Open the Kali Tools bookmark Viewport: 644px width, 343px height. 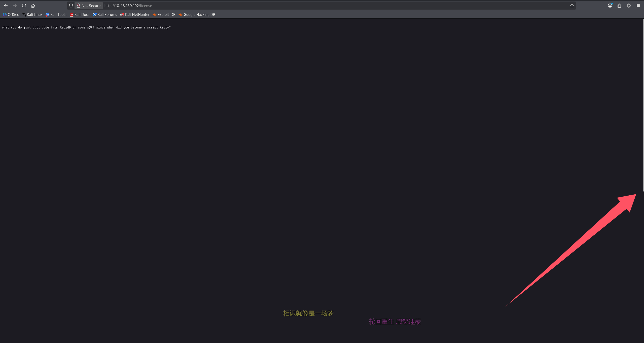pyautogui.click(x=56, y=15)
